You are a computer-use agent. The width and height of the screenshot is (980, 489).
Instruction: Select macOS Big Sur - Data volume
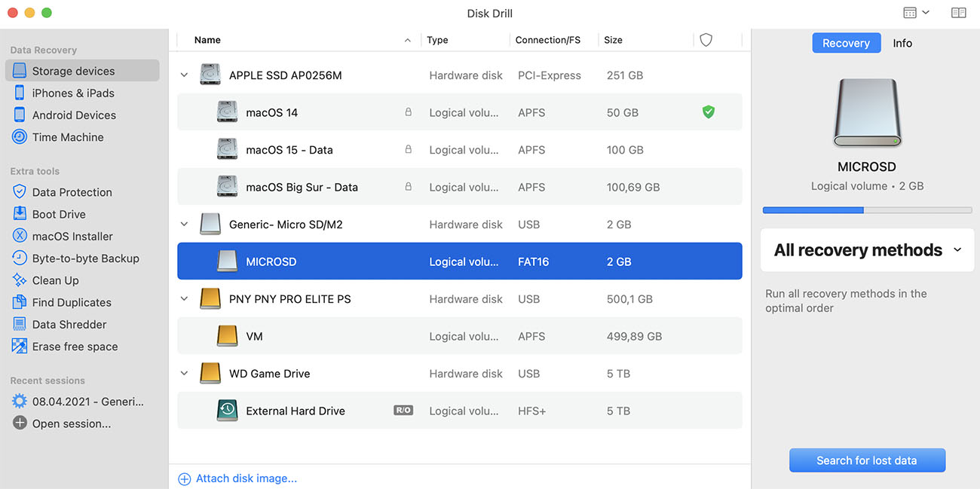pos(460,187)
